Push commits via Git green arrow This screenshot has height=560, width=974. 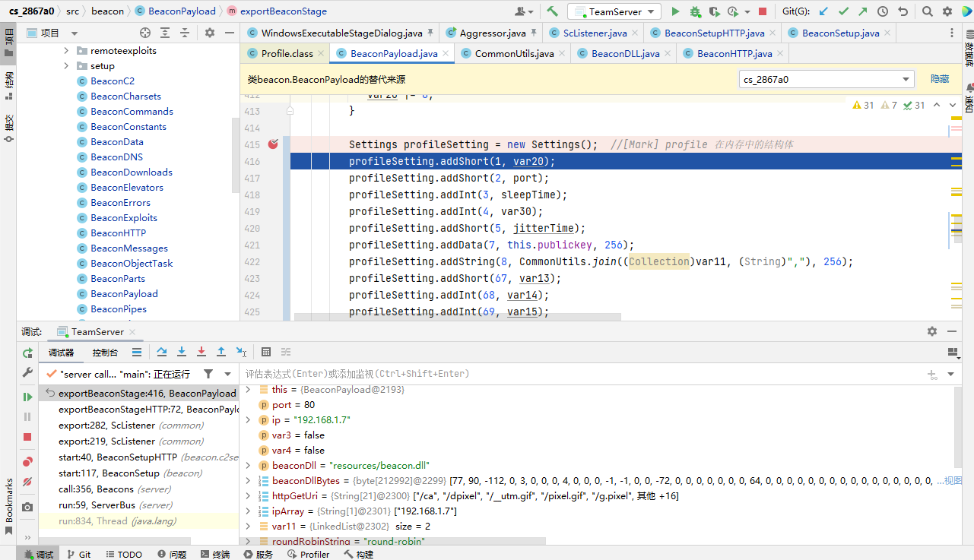point(863,11)
